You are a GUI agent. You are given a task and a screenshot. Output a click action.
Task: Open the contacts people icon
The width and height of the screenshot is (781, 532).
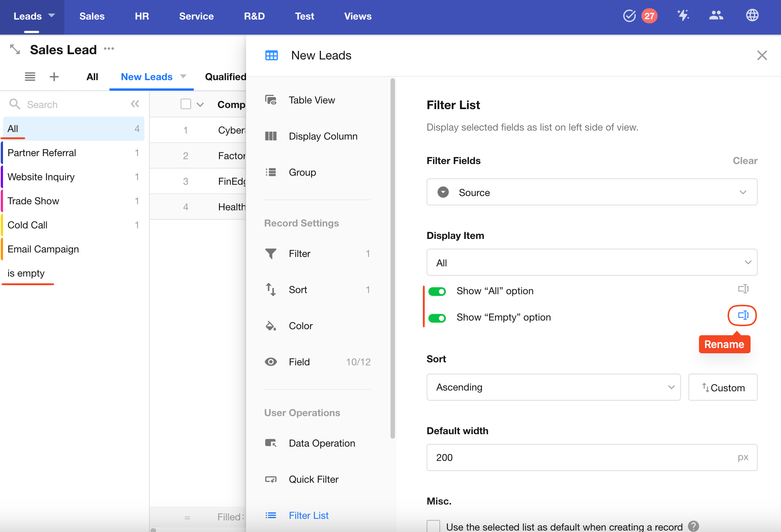tap(716, 16)
